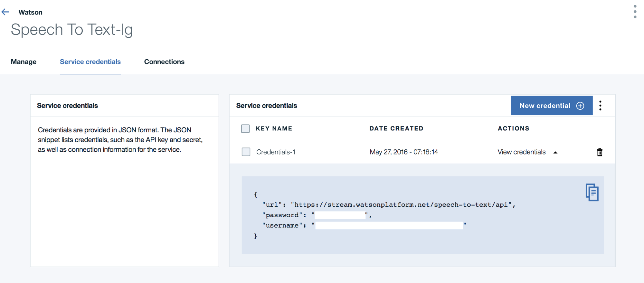Screen dimensions: 644x283
Task: Click the url line in the JSON
Action: coord(389,205)
